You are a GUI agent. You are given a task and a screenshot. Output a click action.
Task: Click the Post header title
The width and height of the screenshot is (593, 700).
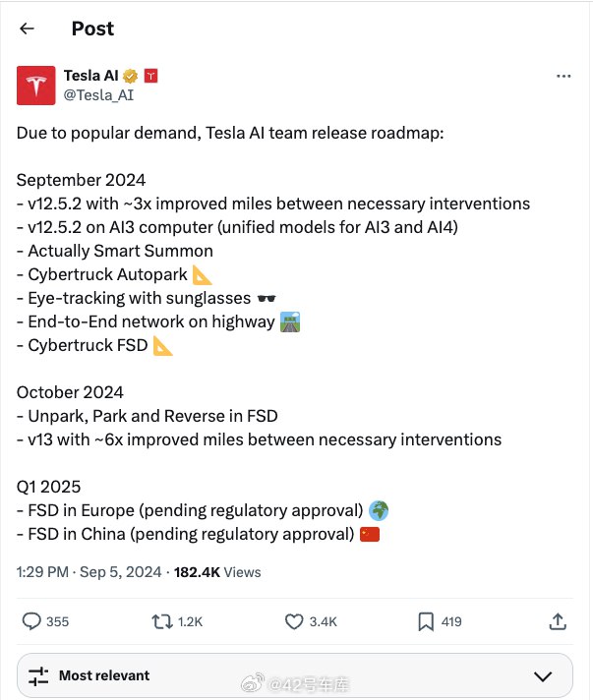[92, 29]
